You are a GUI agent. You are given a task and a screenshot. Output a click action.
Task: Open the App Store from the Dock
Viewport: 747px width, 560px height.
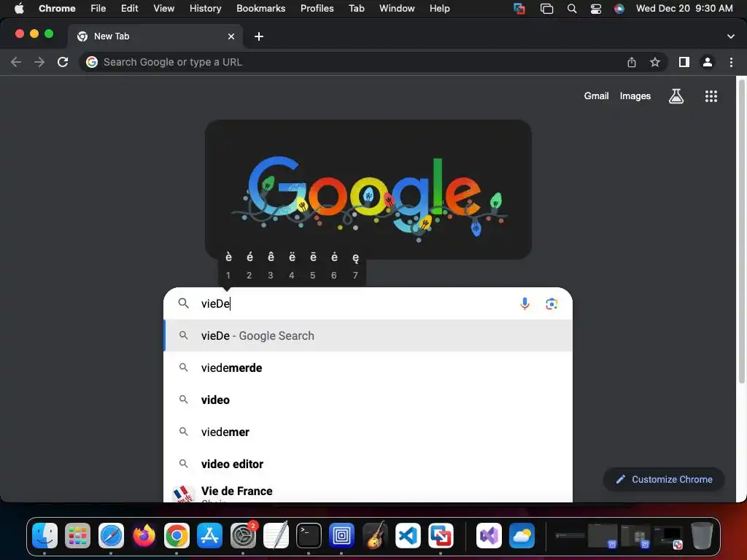[209, 536]
